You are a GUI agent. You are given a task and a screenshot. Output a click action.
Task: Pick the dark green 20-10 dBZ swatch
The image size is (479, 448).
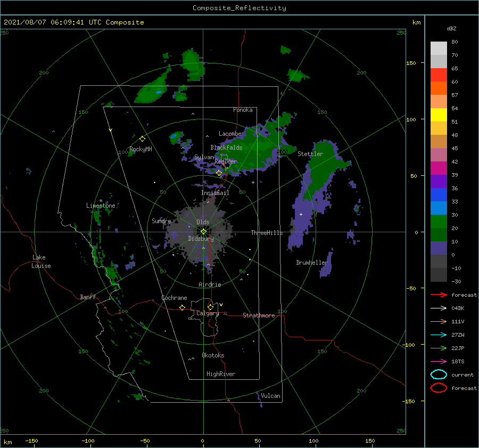(x=439, y=235)
